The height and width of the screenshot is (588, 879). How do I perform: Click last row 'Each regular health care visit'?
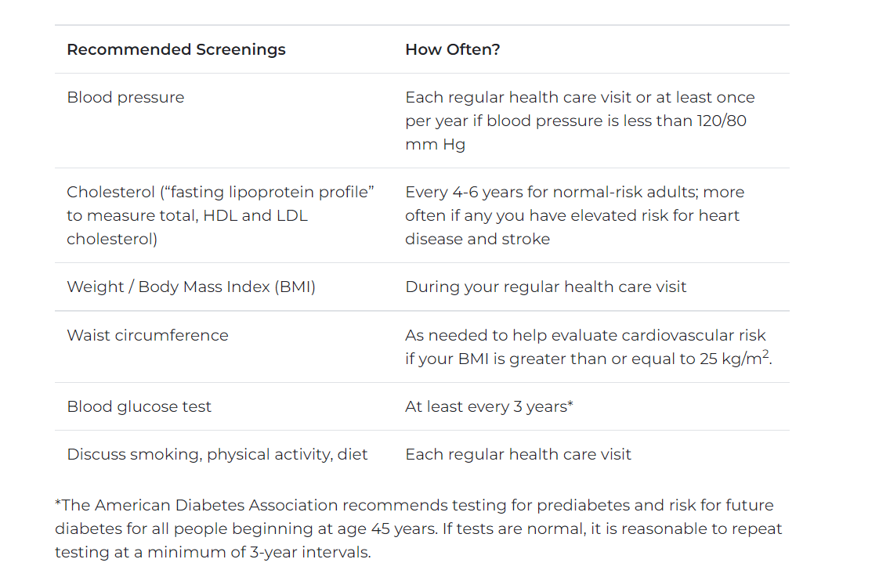(x=518, y=454)
